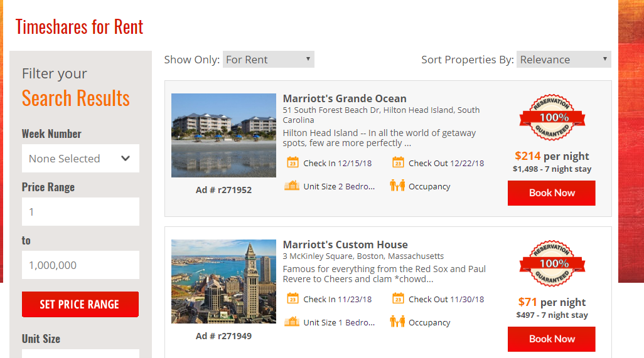The width and height of the screenshot is (644, 358).
Task: Click Reservation Guaranteed badge on Custom House listing
Action: 552,264
